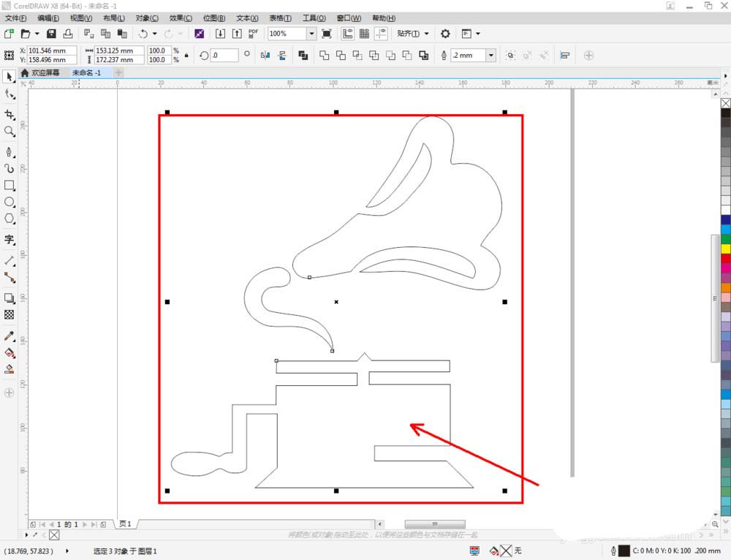Select the Pick tool in the toolbox
This screenshot has width=731, height=560.
click(9, 77)
